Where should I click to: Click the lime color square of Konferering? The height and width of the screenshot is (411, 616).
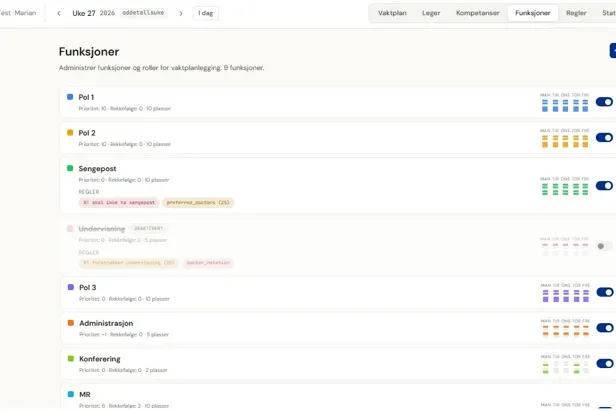click(x=71, y=358)
